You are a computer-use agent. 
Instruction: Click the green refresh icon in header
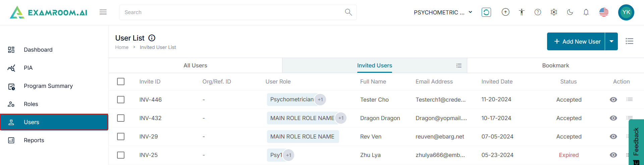(486, 12)
